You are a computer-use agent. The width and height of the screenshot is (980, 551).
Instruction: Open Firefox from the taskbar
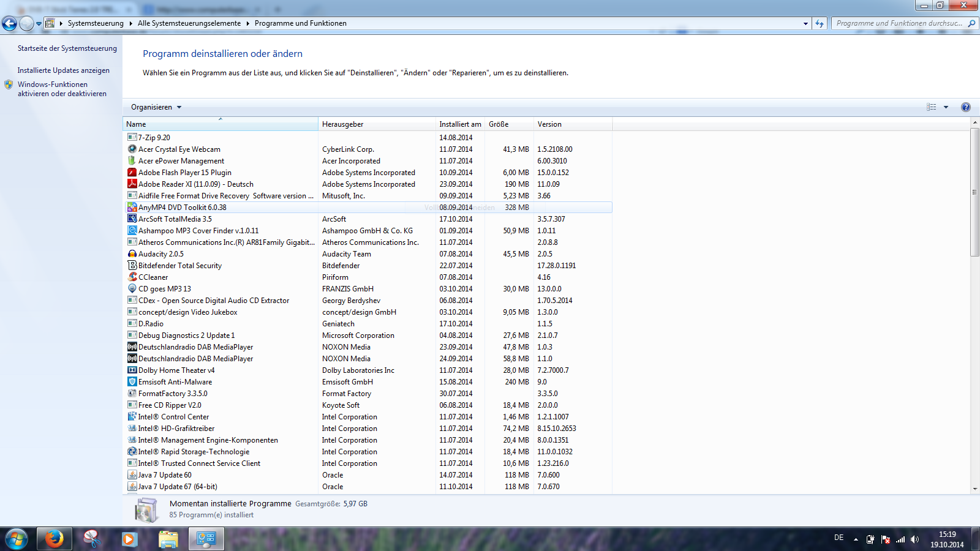click(55, 539)
